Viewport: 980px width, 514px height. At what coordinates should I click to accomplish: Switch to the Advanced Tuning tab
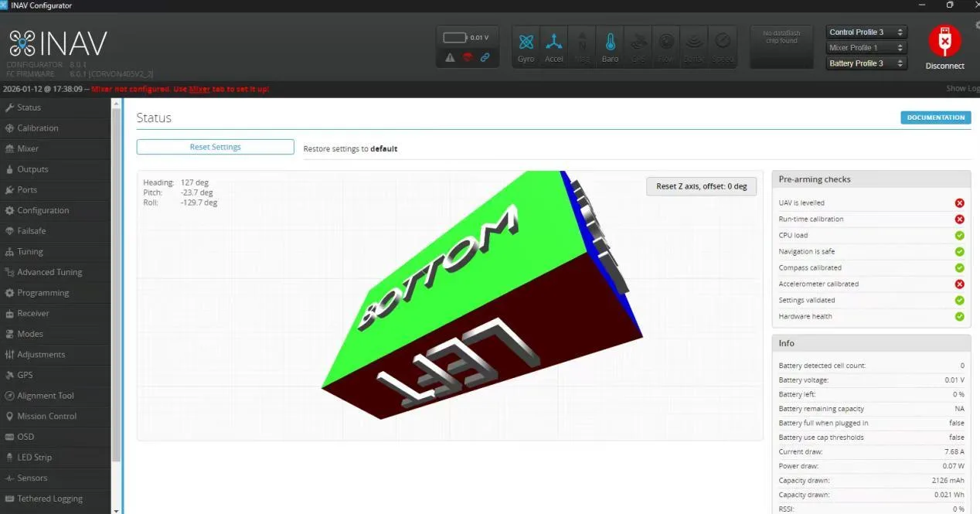click(56, 272)
